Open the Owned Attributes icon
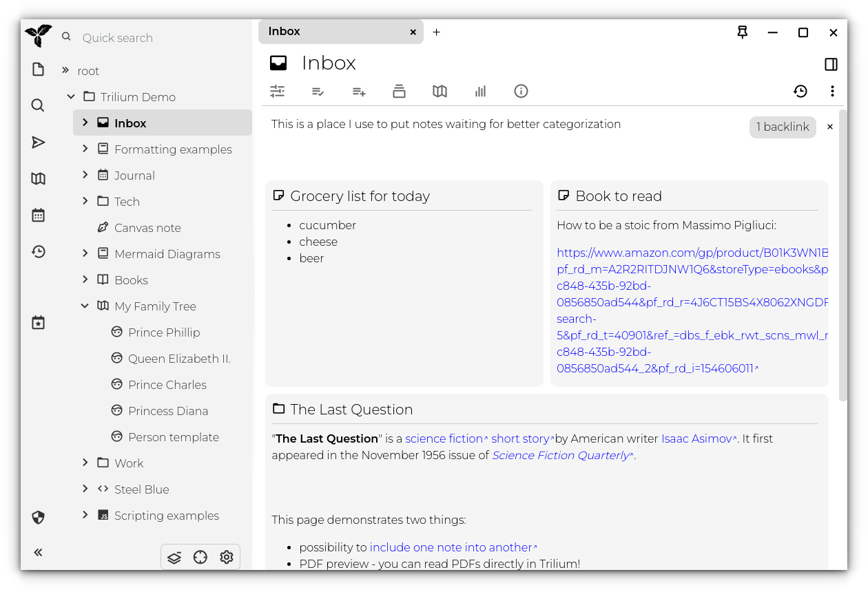 pyautogui.click(x=318, y=91)
